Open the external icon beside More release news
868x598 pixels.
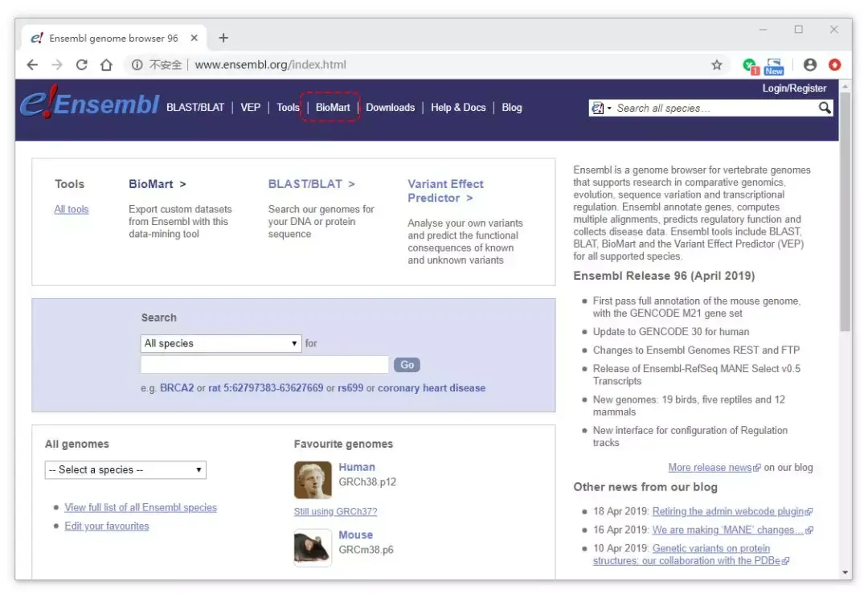click(757, 468)
